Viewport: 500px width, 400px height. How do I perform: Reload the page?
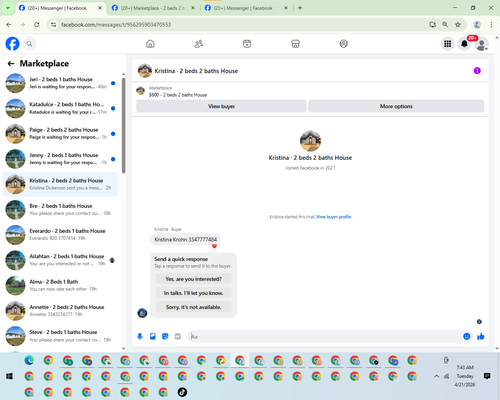point(37,25)
